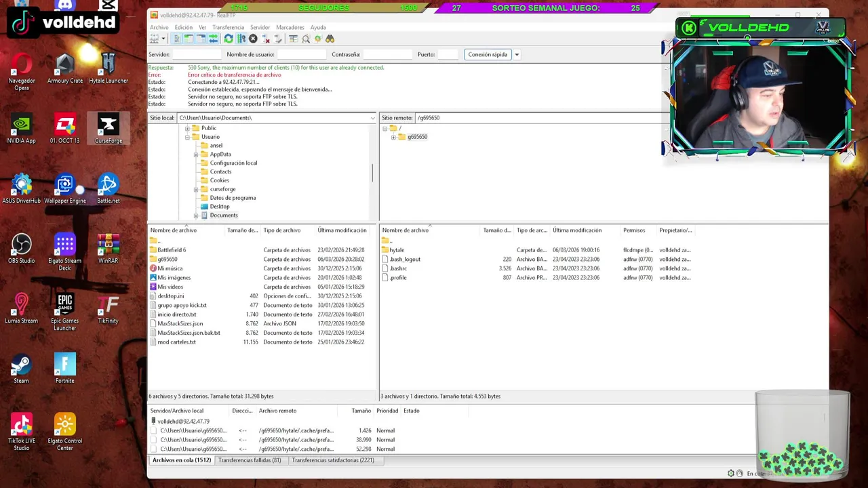Screen dimensions: 868x488
Task: Open the Site Manager dropdown arrow
Action: pyautogui.click(x=163, y=39)
